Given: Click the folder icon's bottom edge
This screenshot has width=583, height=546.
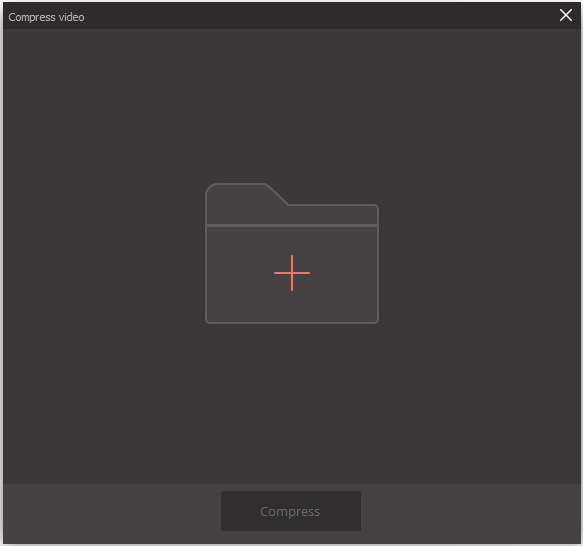Looking at the screenshot, I should 292,322.
